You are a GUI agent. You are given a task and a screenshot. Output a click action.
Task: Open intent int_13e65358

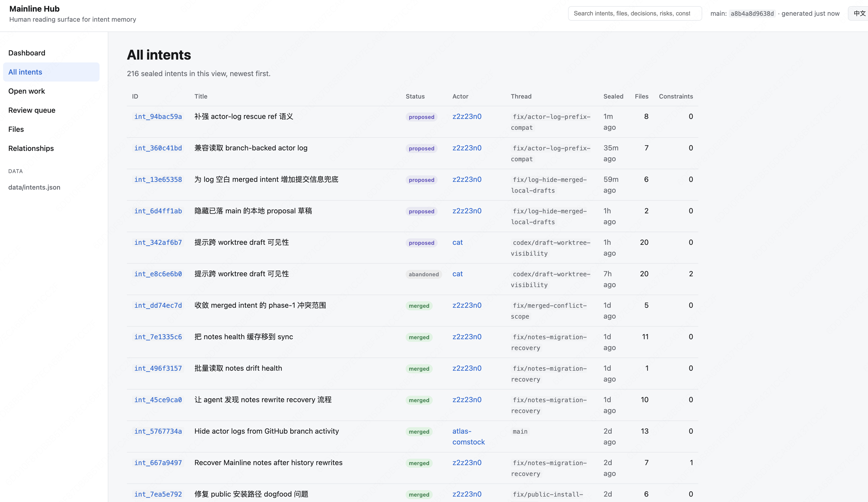click(x=158, y=180)
